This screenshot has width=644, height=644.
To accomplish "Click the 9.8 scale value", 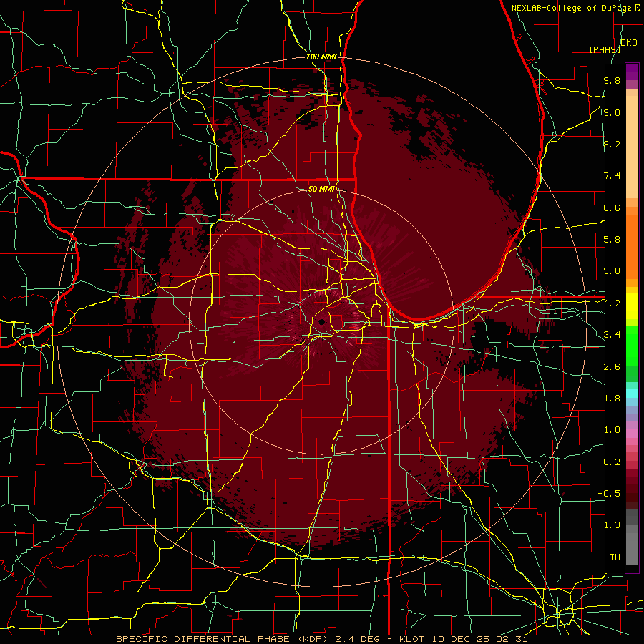I will [x=612, y=81].
